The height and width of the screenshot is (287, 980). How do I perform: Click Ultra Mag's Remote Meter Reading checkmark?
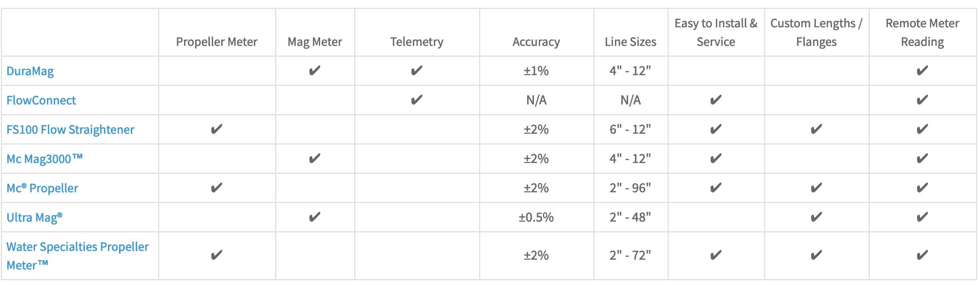tap(922, 217)
